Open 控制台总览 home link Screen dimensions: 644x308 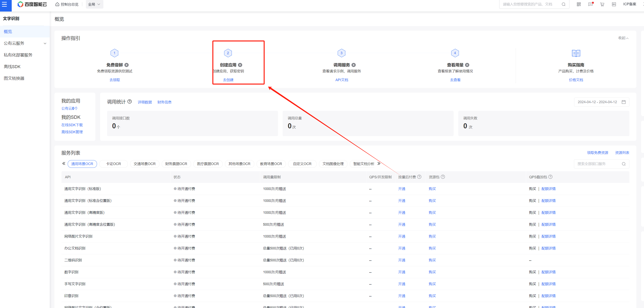[67, 4]
